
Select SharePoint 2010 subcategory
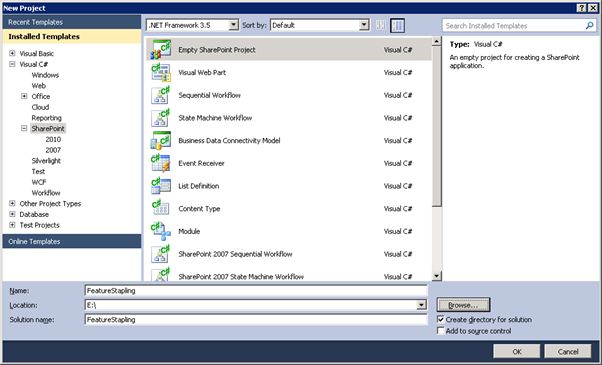pos(53,139)
